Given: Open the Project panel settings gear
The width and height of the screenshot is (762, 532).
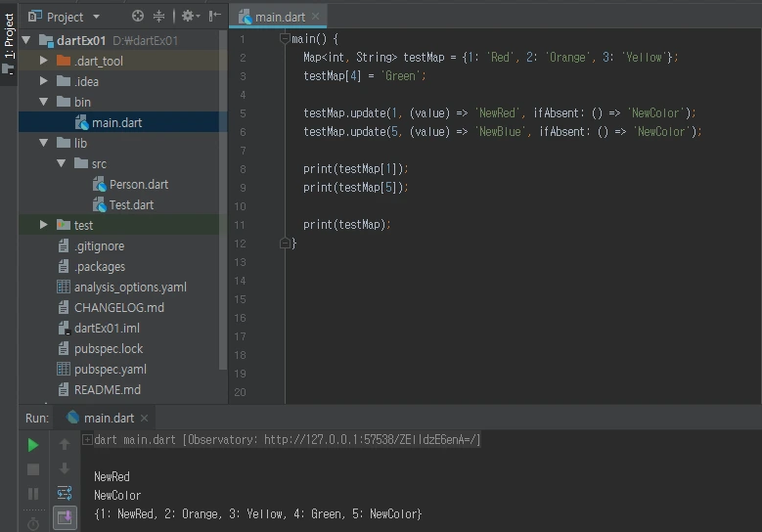Looking at the screenshot, I should tap(191, 17).
